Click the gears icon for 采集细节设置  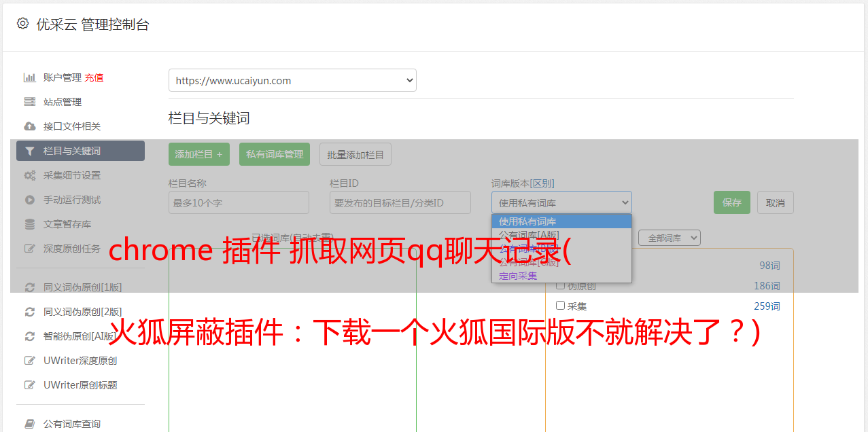(29, 175)
